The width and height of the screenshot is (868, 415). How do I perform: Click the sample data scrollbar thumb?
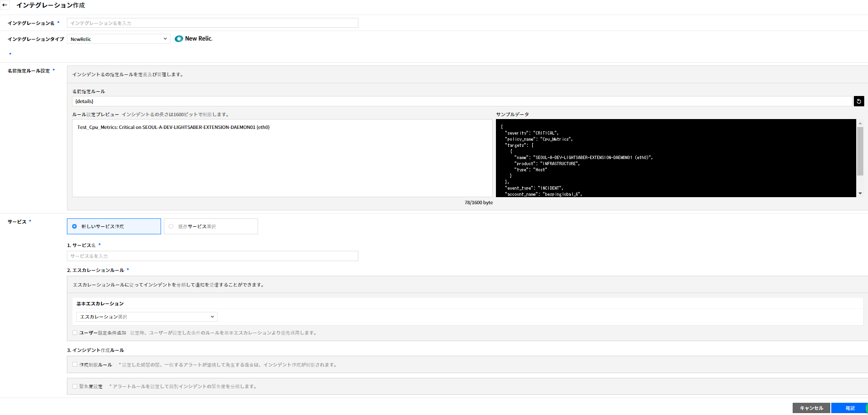[860, 151]
